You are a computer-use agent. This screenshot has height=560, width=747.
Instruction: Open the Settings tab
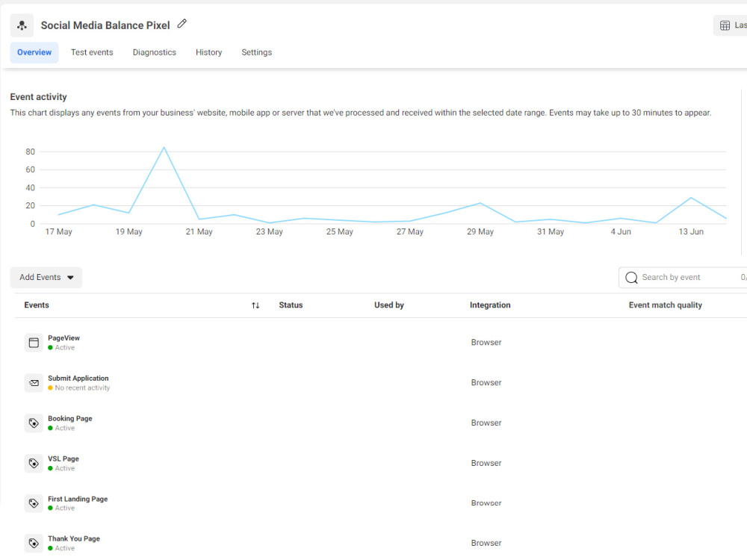point(257,52)
